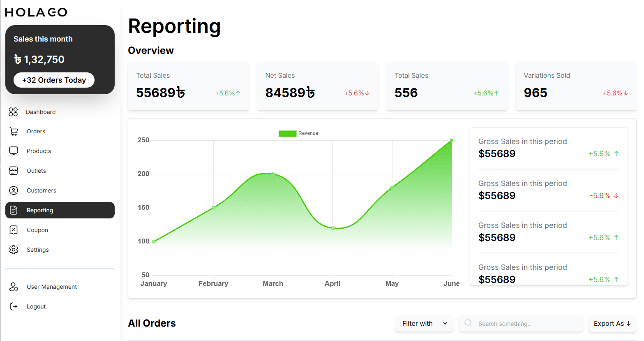Toggle the Revenue legend color swatch
This screenshot has width=644, height=341.
pyautogui.click(x=287, y=133)
